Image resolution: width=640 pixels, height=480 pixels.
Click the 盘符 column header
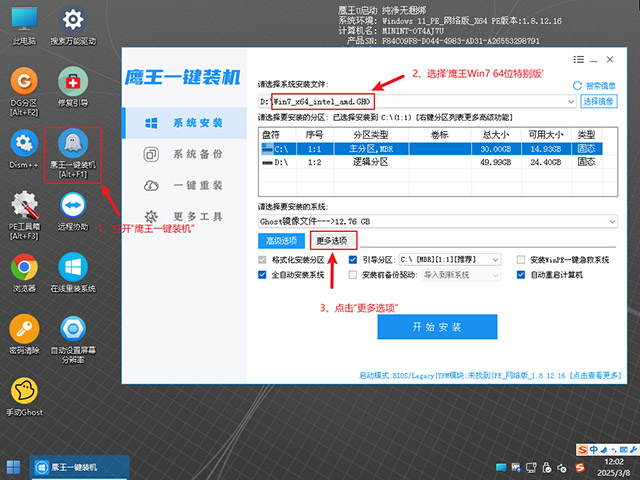point(278,135)
